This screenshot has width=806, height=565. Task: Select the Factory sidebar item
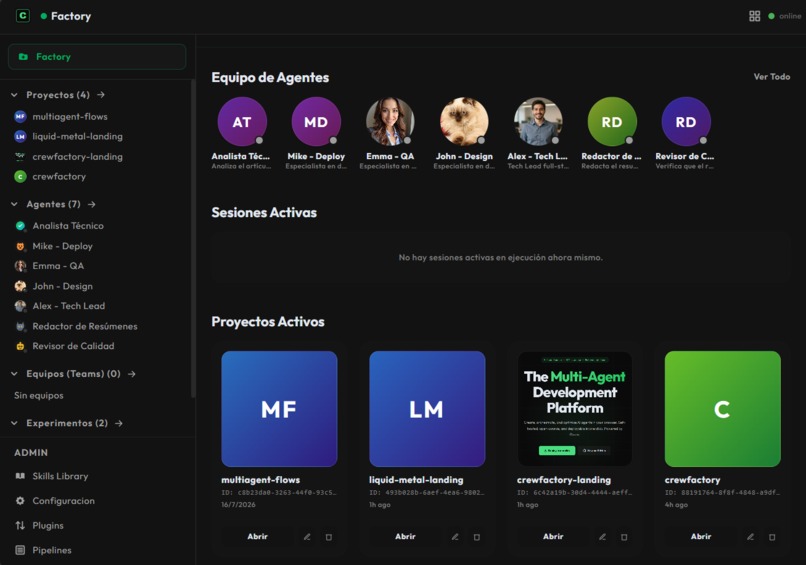tap(97, 57)
